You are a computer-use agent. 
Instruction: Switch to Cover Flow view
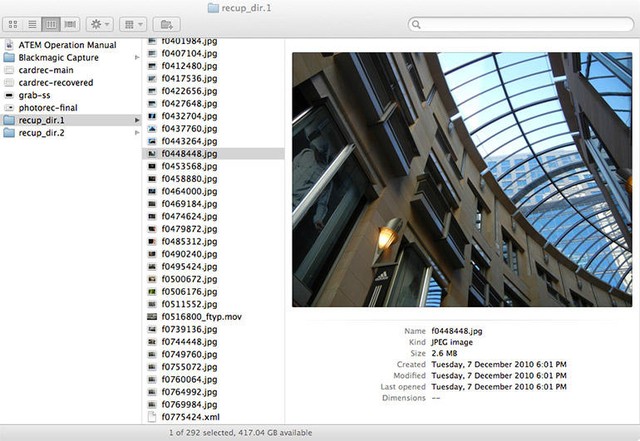(x=70, y=24)
